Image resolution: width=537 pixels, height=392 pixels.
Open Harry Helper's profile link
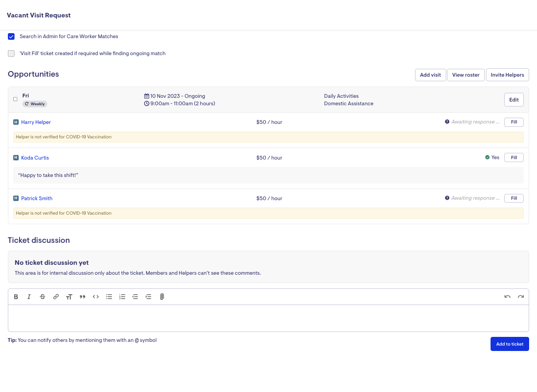(36, 122)
